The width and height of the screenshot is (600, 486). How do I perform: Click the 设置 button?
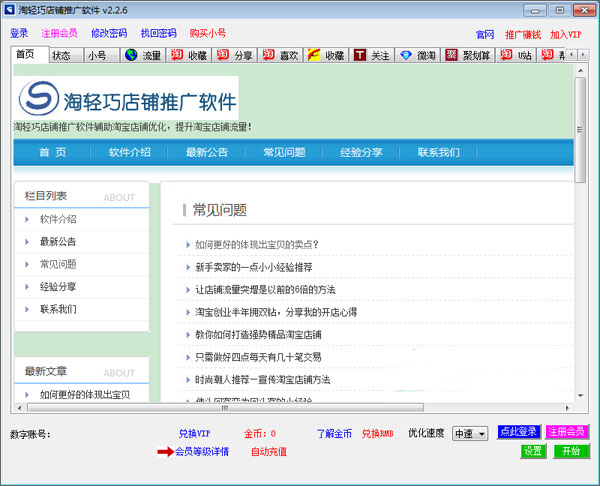[534, 451]
